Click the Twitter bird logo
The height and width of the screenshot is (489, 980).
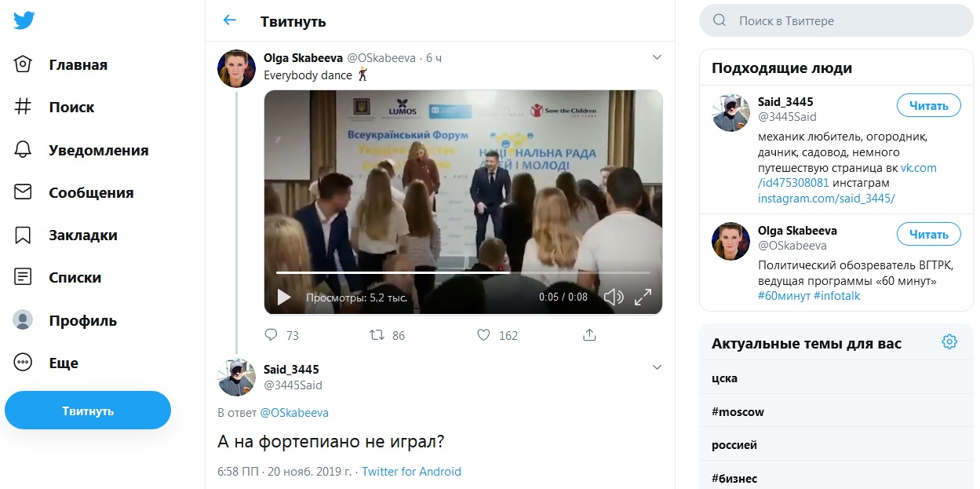coord(24,20)
